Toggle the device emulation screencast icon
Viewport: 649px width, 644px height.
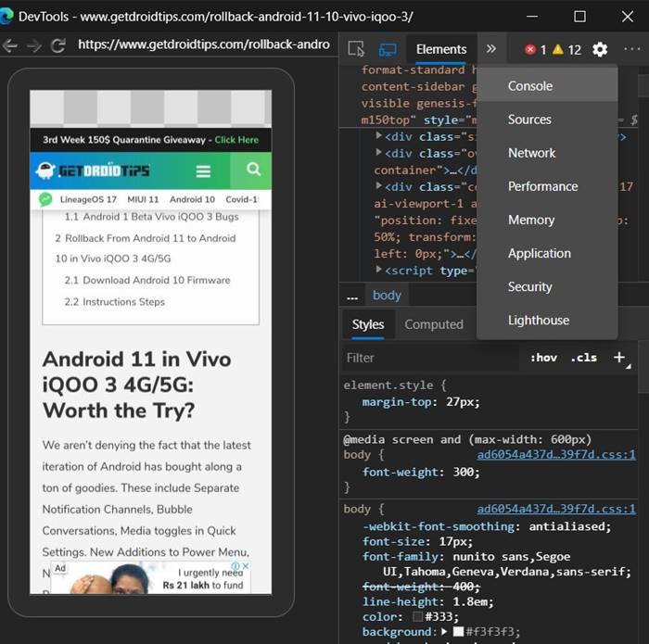point(388,49)
